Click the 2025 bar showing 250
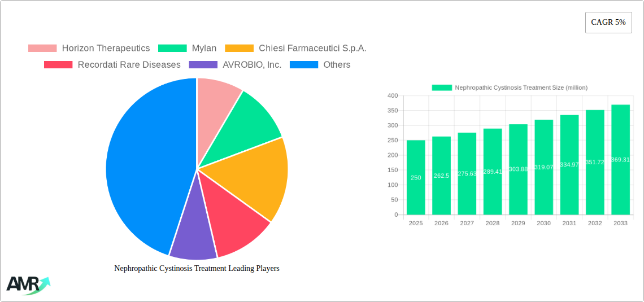The image size is (644, 302). [416, 178]
